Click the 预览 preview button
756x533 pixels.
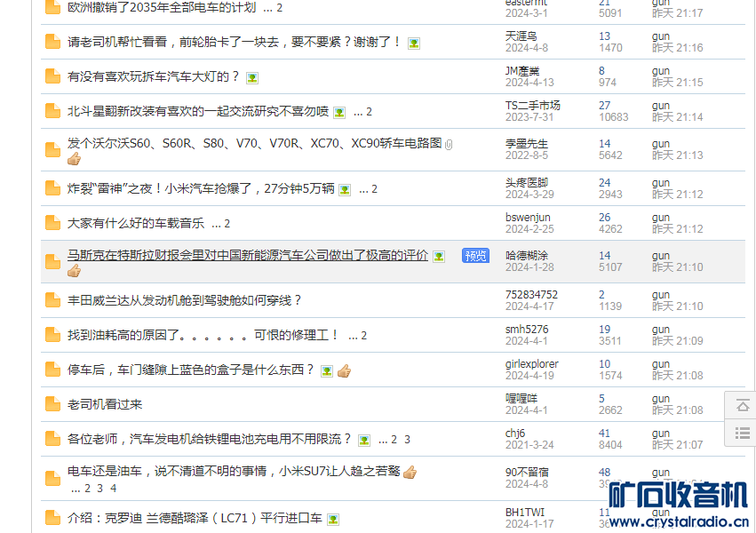tap(475, 256)
